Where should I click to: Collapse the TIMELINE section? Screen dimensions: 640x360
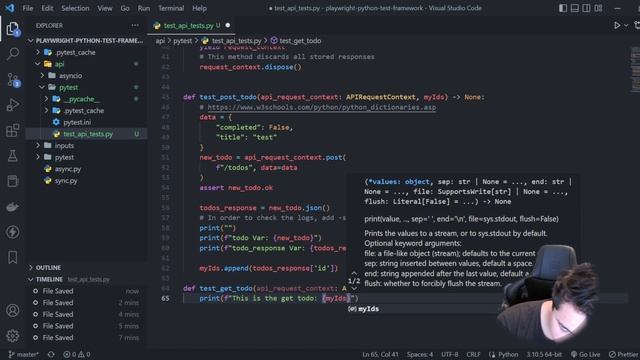click(86, 279)
